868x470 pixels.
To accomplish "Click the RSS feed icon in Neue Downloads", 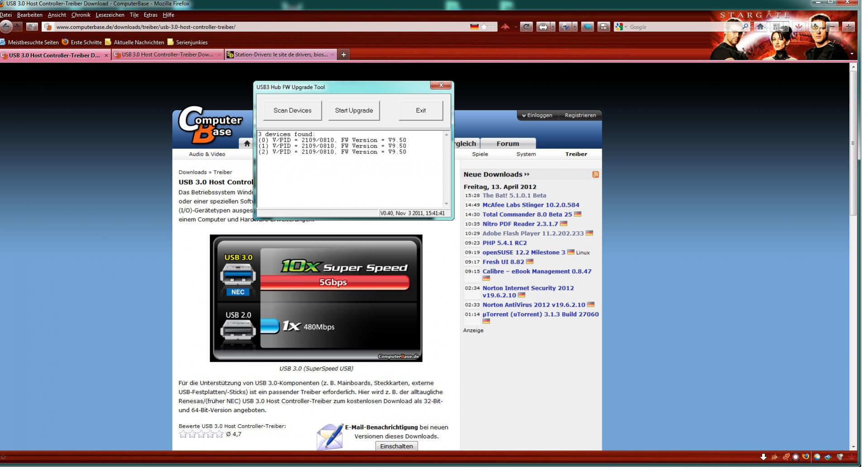I will pos(596,175).
